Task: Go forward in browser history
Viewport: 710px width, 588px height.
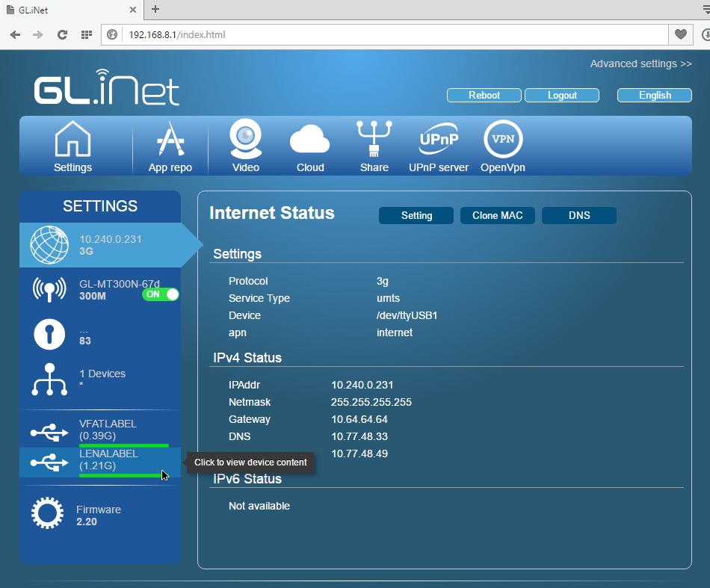Action: [x=38, y=35]
